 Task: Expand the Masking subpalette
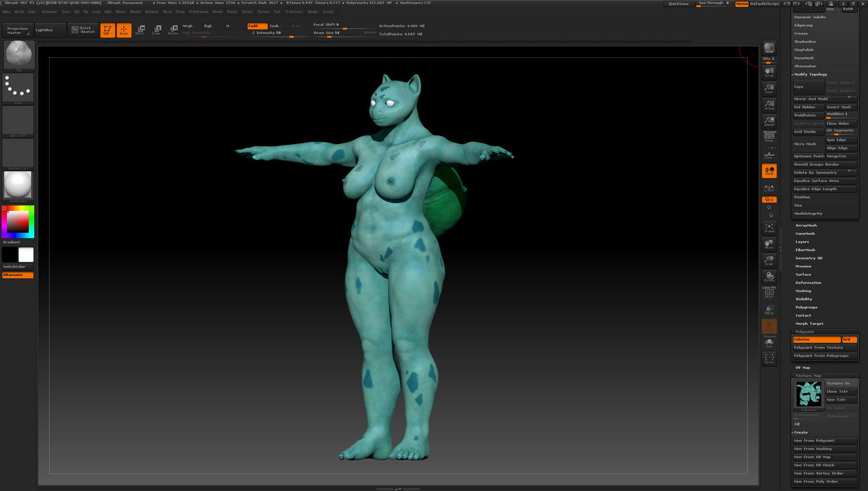(803, 291)
